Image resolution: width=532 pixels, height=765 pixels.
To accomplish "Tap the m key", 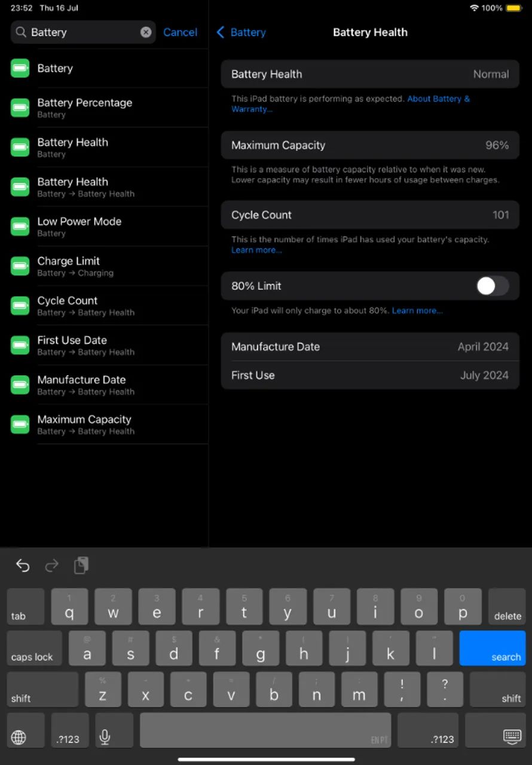I will (359, 689).
